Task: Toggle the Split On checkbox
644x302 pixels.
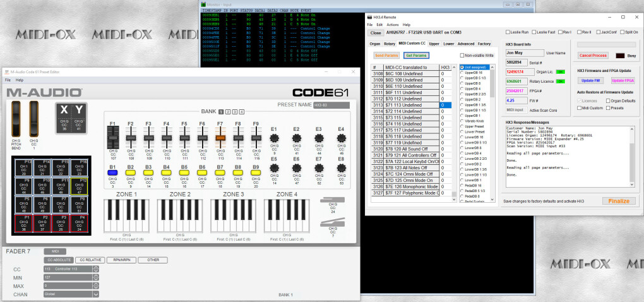Action: 623,32
